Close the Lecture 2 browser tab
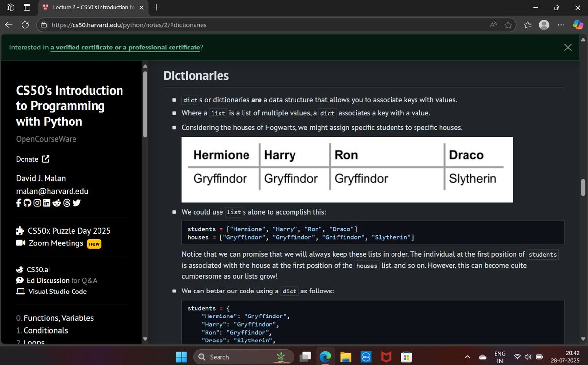Screen dimensions: 588x365 (142, 8)
